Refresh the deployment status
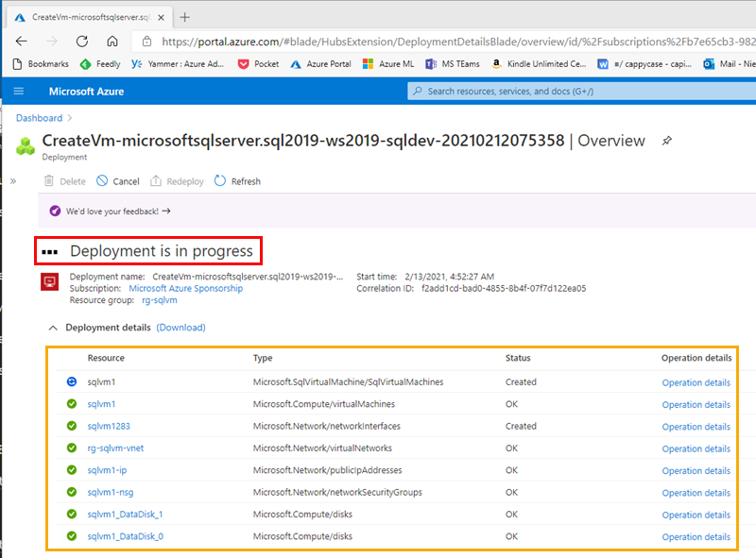This screenshot has height=558, width=756. tap(238, 181)
